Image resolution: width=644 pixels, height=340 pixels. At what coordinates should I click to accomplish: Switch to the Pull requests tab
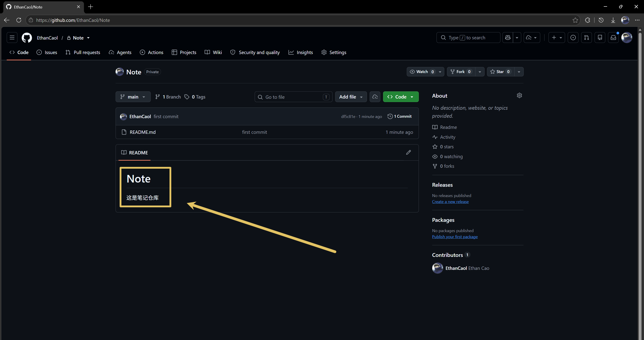83,52
